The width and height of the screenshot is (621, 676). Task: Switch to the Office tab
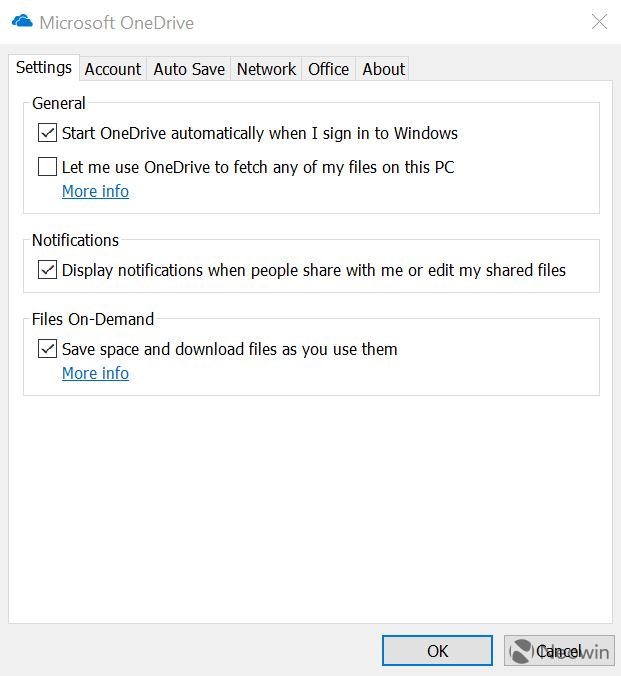click(x=328, y=69)
